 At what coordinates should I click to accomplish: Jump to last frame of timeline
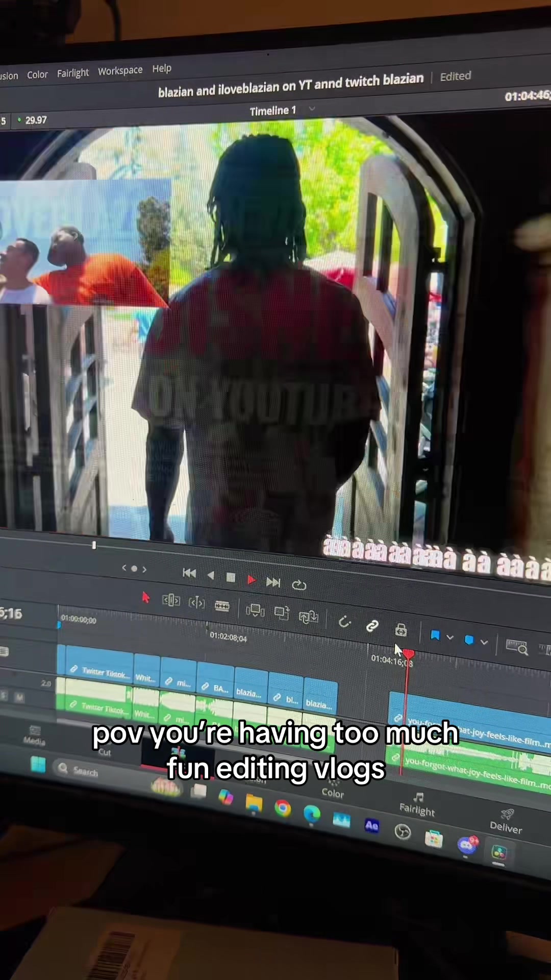point(273,582)
